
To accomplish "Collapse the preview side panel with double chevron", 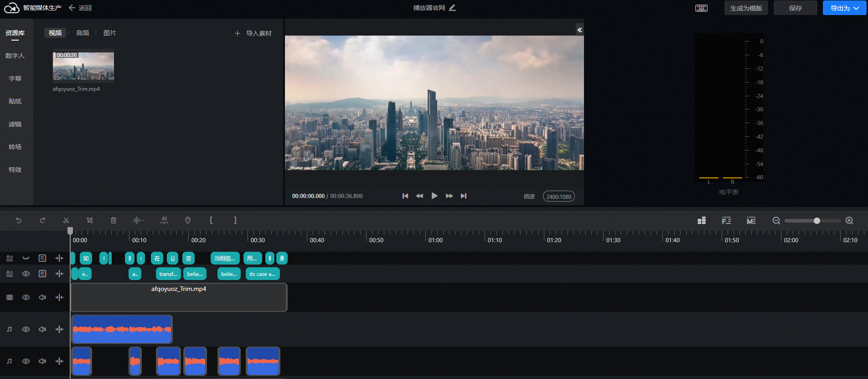I will [x=579, y=30].
